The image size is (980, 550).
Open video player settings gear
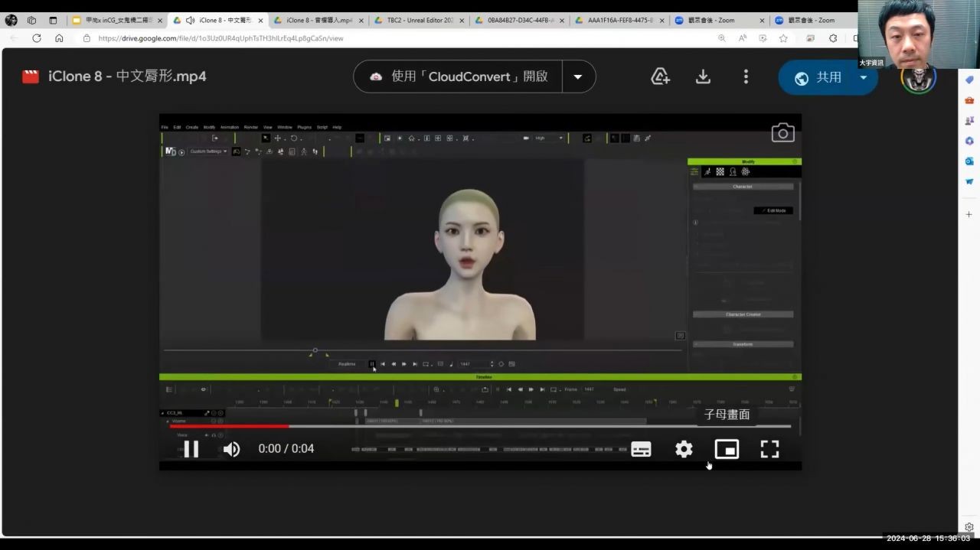[684, 449]
